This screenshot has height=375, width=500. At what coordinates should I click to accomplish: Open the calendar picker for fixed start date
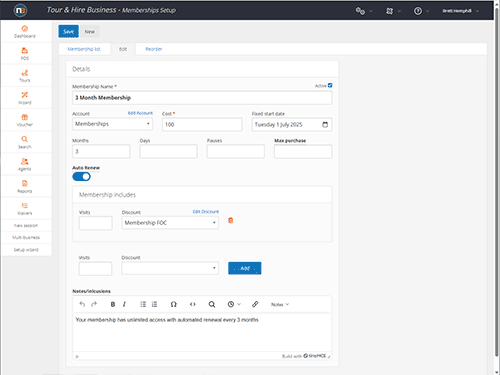pyautogui.click(x=325, y=125)
